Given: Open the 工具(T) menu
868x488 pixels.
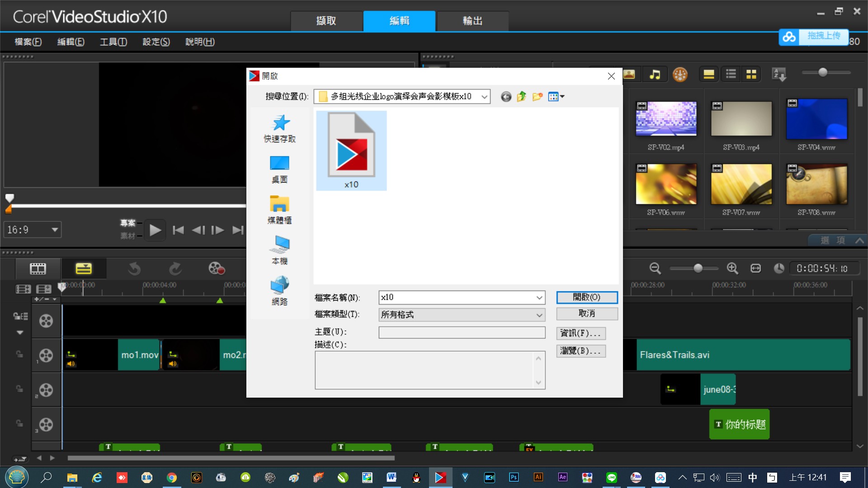Looking at the screenshot, I should pyautogui.click(x=113, y=42).
